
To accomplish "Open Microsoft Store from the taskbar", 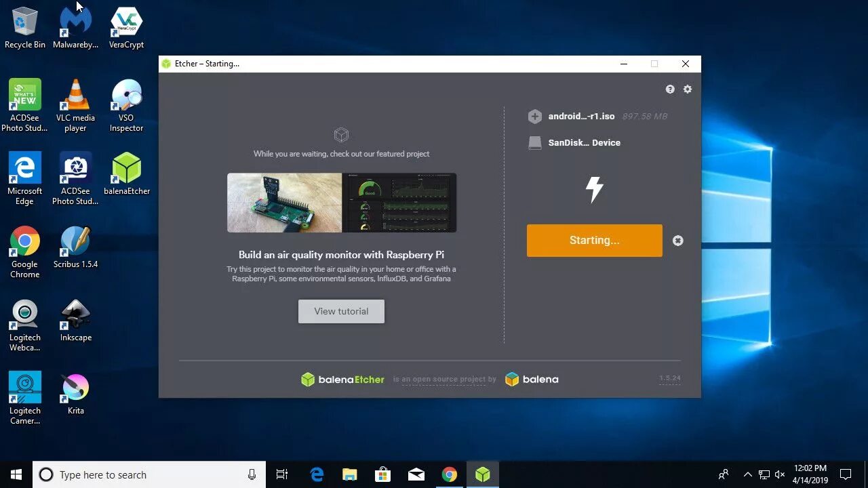I will pos(382,474).
